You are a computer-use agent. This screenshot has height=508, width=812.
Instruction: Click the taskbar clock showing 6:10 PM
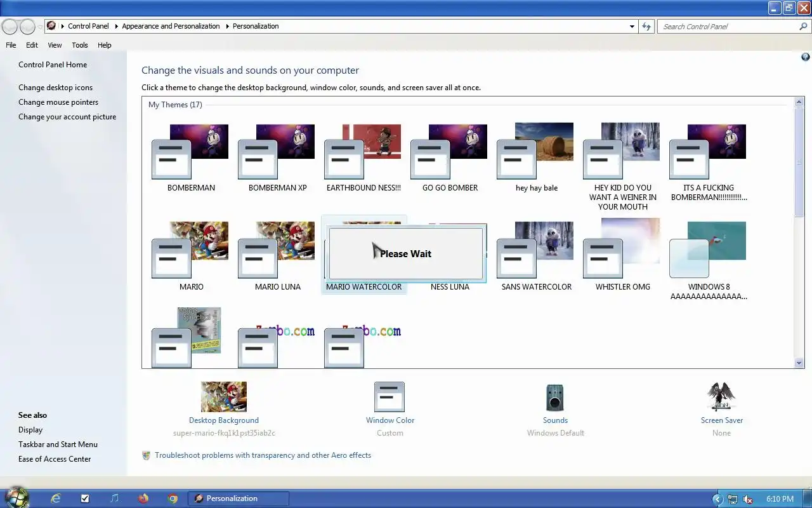780,499
